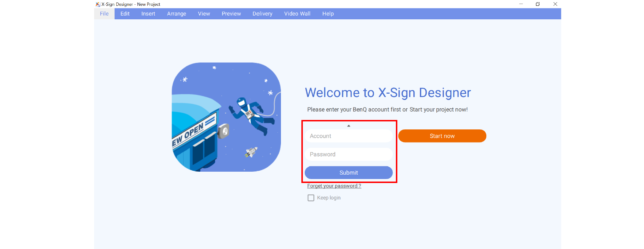Open the Help menu
This screenshot has width=644, height=249.
coord(328,14)
